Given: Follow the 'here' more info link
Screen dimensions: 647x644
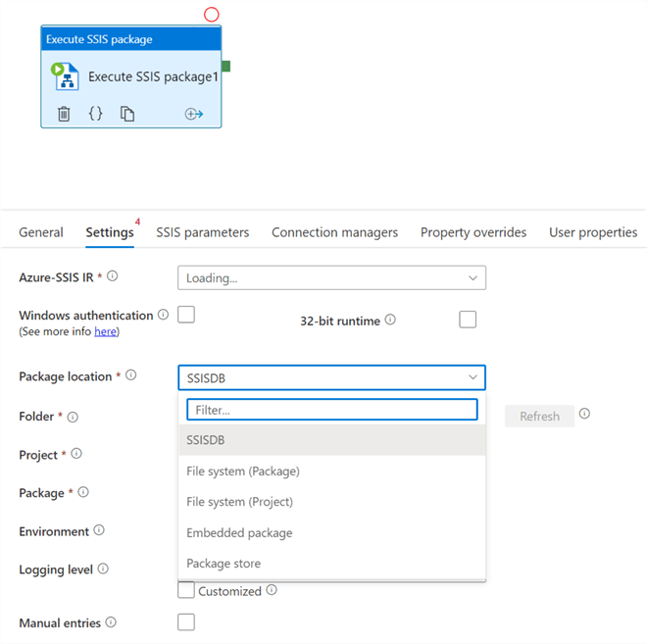Looking at the screenshot, I should [x=105, y=331].
